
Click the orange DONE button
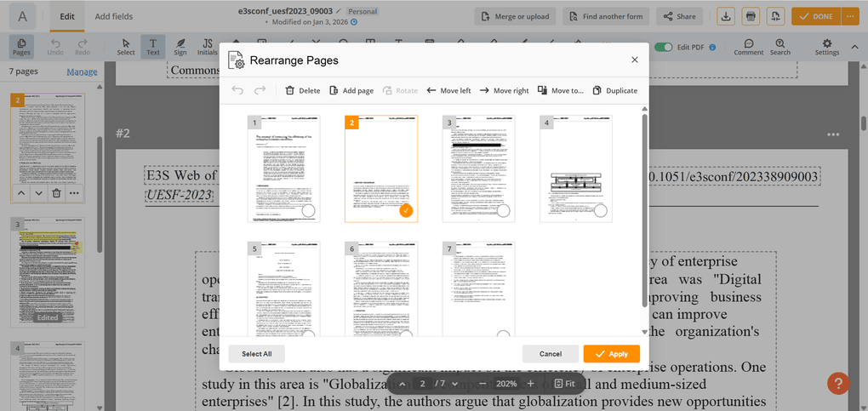816,16
